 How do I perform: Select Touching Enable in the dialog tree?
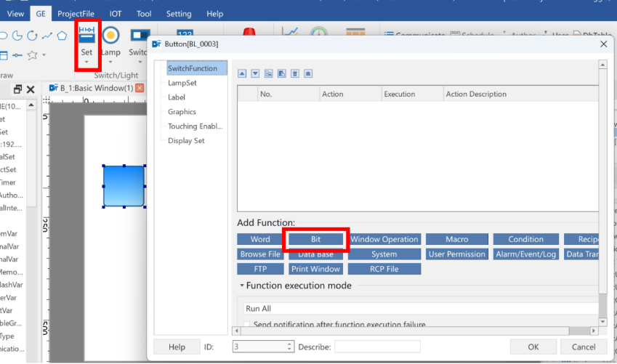(195, 126)
